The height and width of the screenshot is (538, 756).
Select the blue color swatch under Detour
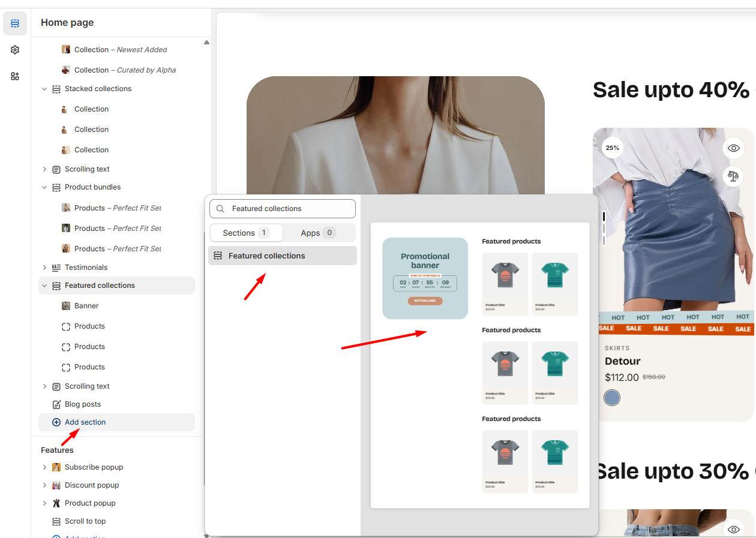[612, 398]
